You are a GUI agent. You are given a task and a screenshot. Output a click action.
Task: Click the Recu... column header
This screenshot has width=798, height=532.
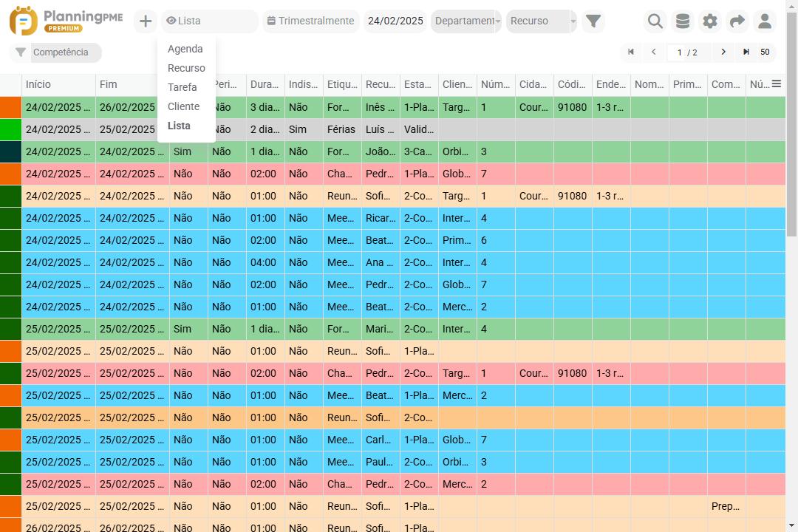pyautogui.click(x=381, y=84)
